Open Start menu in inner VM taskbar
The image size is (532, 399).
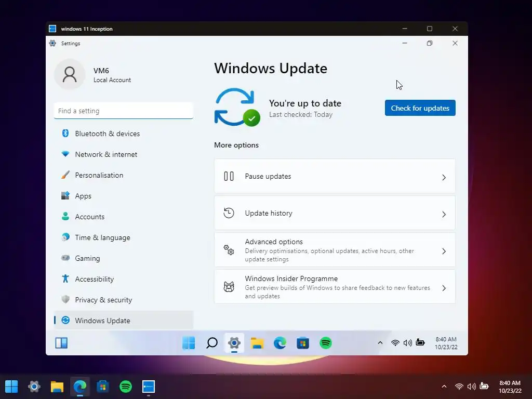[189, 343]
